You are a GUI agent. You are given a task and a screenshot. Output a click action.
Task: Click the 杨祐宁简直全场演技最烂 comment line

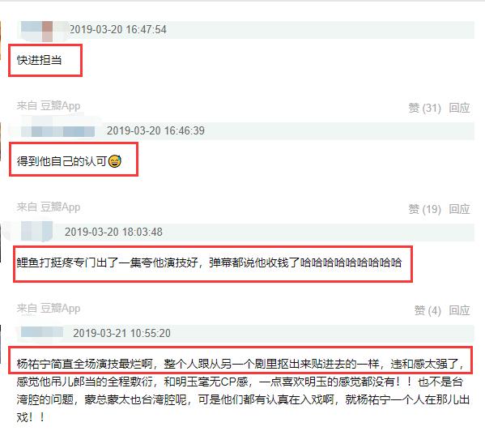coord(240,364)
